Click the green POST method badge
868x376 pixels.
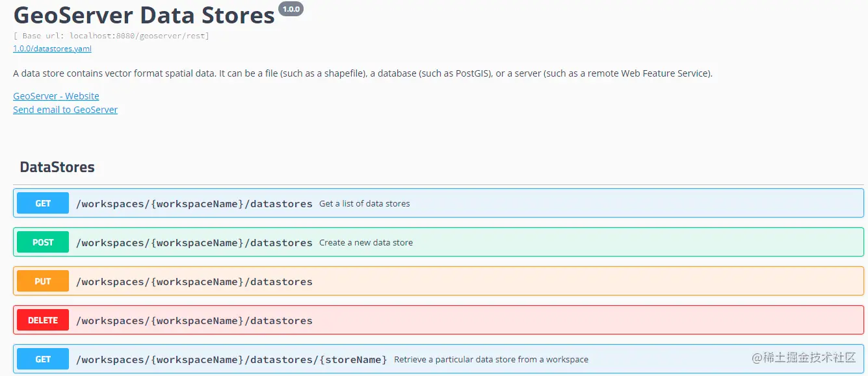[43, 242]
